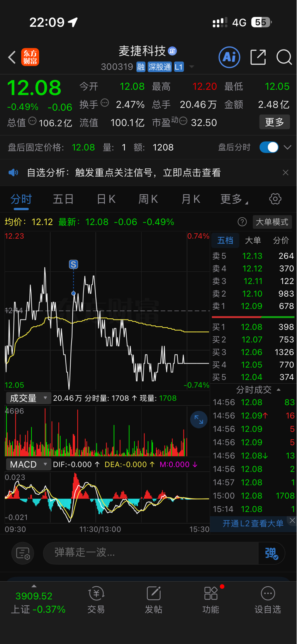Image resolution: width=297 pixels, height=644 pixels.
Task: Tap the location arrow in status bar
Action: [73, 22]
